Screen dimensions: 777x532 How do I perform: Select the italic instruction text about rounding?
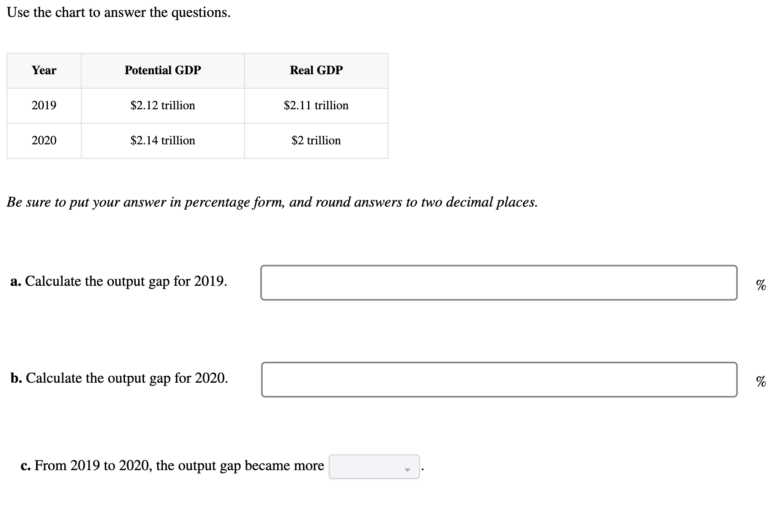point(272,202)
